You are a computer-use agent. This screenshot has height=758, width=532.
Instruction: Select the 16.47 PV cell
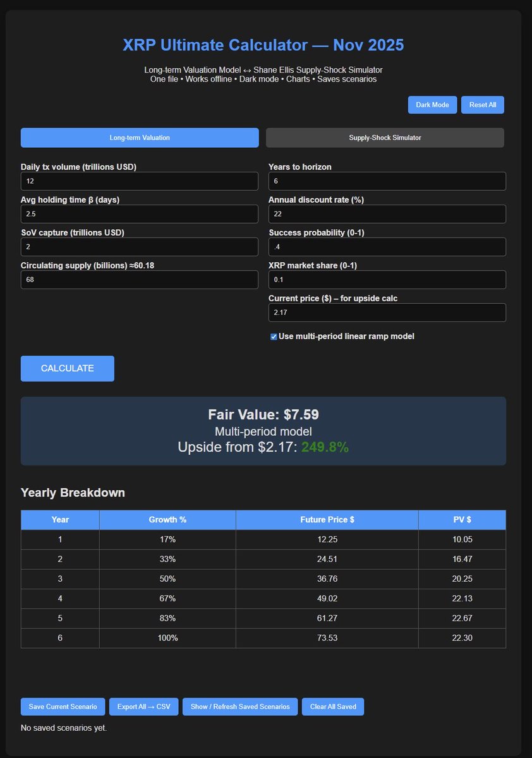click(462, 559)
